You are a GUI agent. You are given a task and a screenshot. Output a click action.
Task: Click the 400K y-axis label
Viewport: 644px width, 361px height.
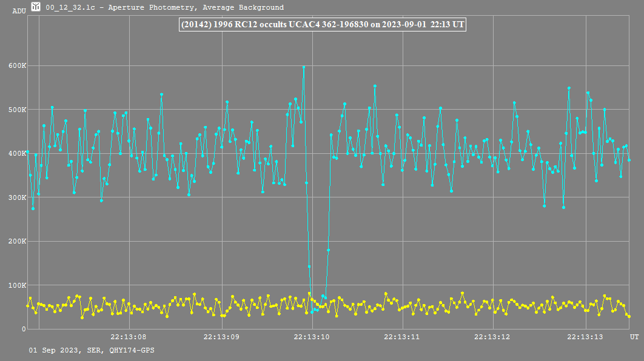pyautogui.click(x=15, y=154)
